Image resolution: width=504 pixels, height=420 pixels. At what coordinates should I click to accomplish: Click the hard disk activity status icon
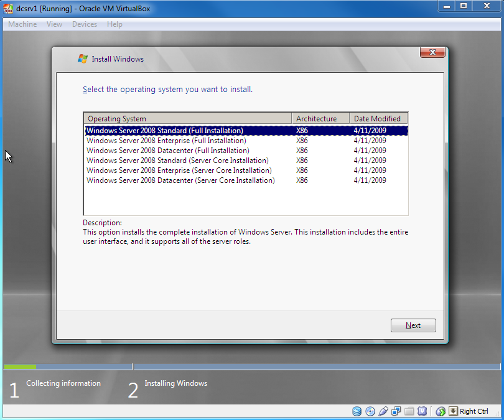click(356, 411)
